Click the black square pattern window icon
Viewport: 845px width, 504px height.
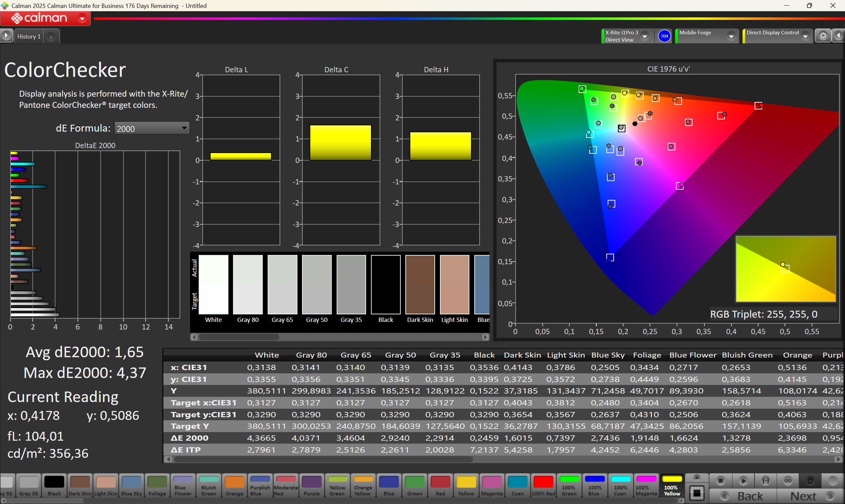[696, 493]
